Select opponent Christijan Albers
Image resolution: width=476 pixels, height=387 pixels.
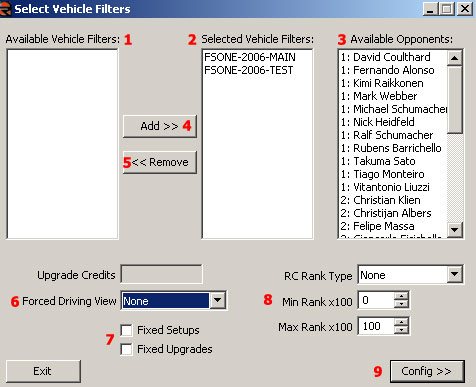coord(386,213)
